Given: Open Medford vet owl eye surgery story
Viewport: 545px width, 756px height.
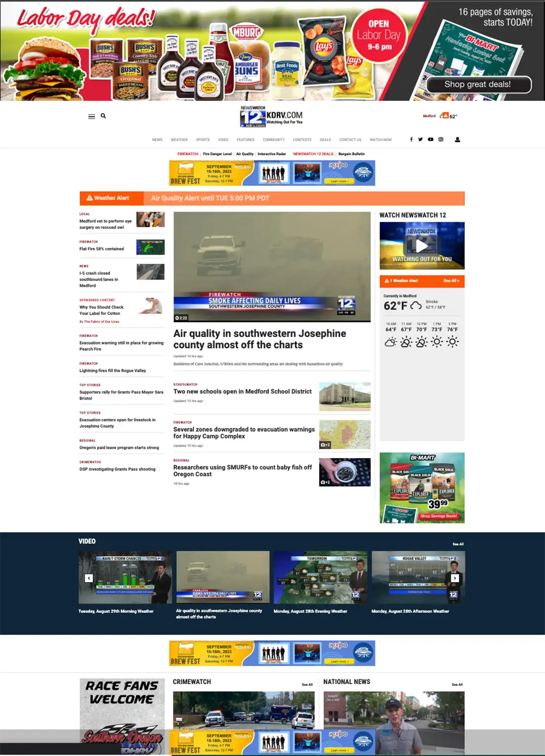Looking at the screenshot, I should 106,224.
